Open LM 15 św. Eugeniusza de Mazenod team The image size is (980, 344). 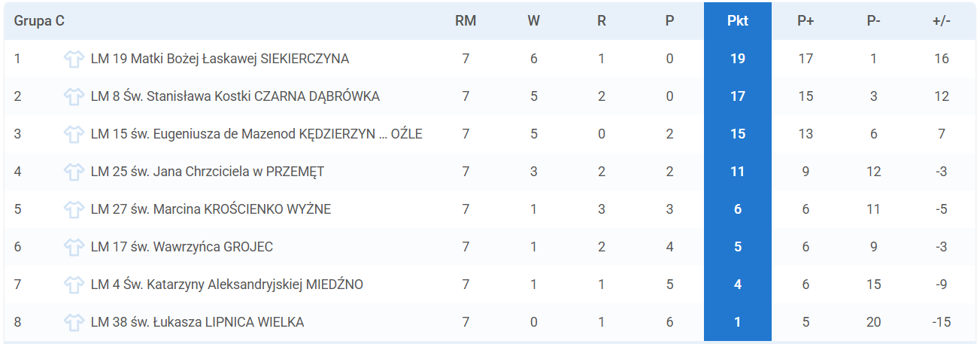tap(256, 134)
